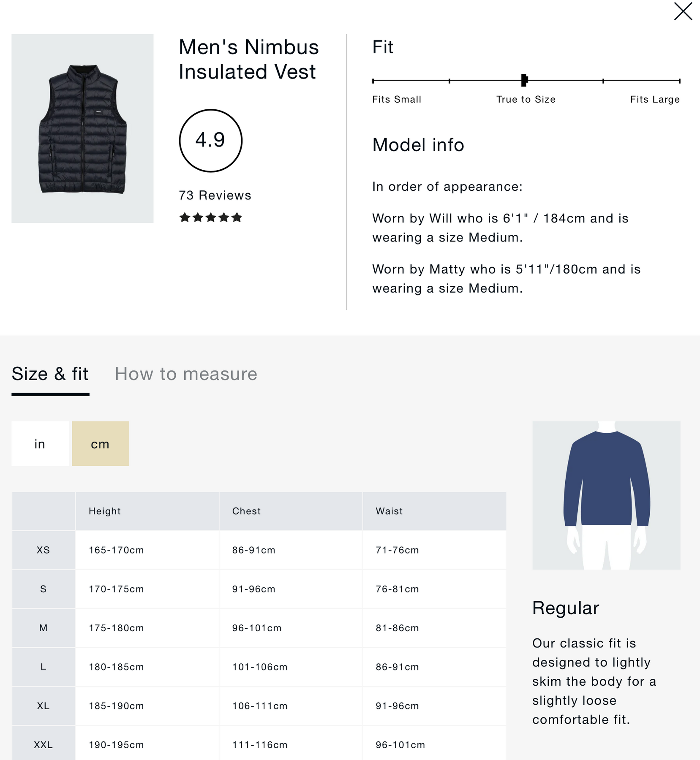The image size is (700, 760).
Task: Switch to the How to measure tab
Action: (x=186, y=374)
